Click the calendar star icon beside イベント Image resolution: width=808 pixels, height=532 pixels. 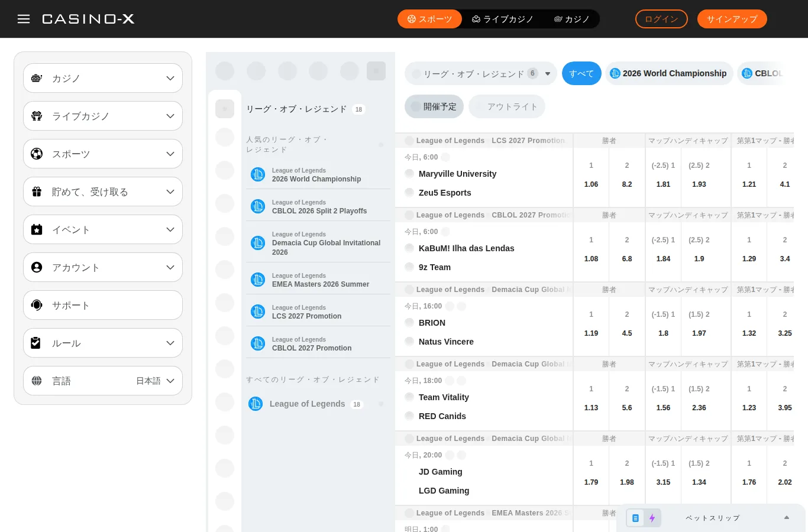37,229
